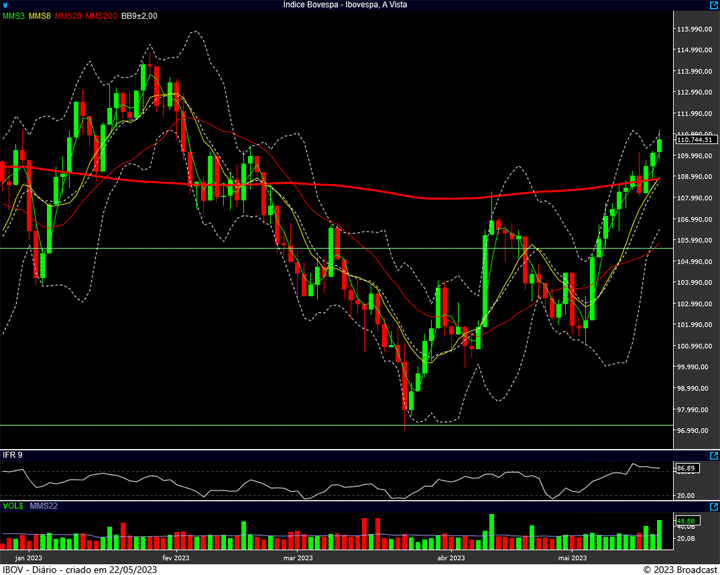Click the lower green support line near 96.990
This screenshot has height=575, width=720.
tap(336, 426)
